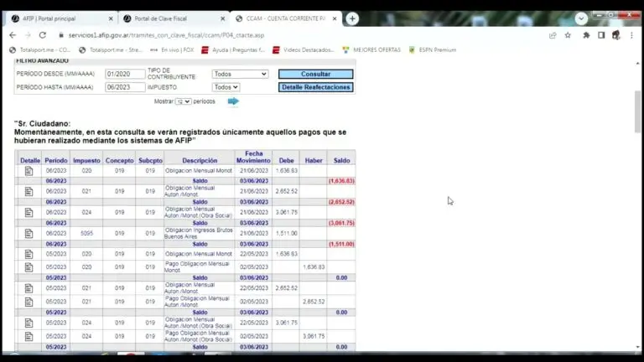Click Obligacion Ingresos Brutos Buenos Aires description
This screenshot has height=362, width=644.
(x=199, y=233)
